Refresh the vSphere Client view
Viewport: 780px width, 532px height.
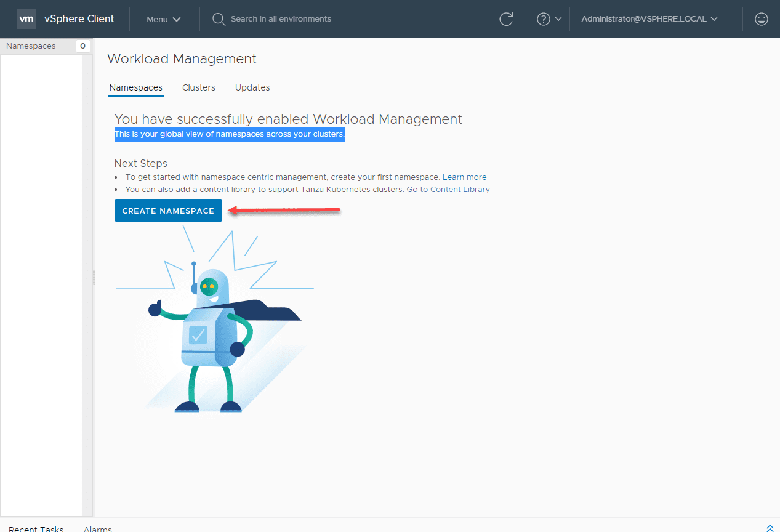506,19
